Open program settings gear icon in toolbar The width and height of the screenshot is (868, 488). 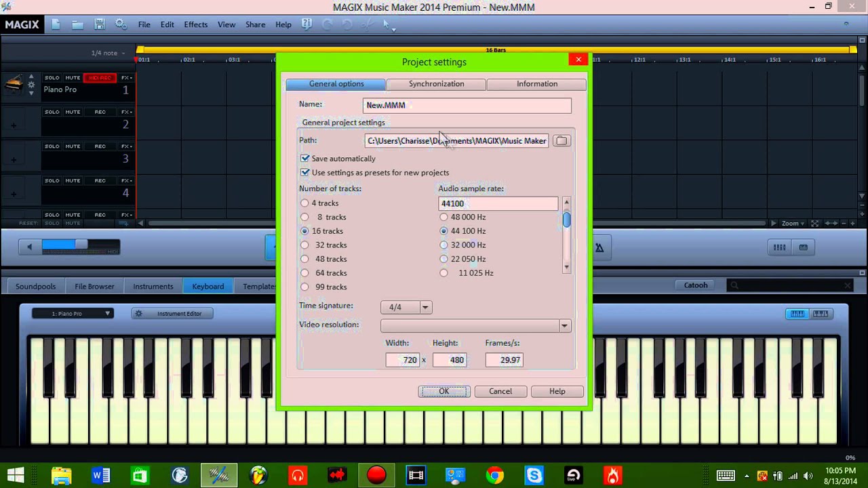pos(121,24)
